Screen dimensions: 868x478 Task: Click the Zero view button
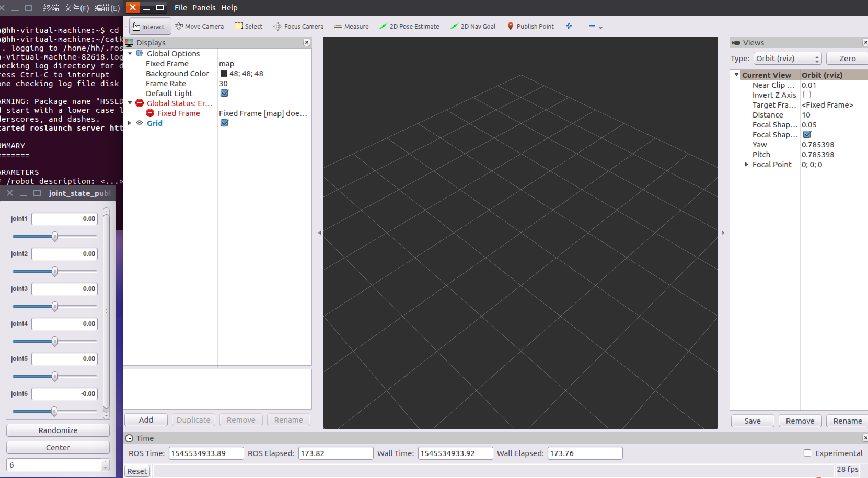pos(847,59)
